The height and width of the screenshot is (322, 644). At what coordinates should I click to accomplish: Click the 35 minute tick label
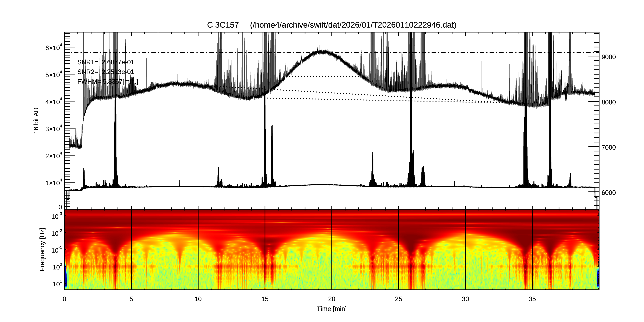(x=532, y=299)
